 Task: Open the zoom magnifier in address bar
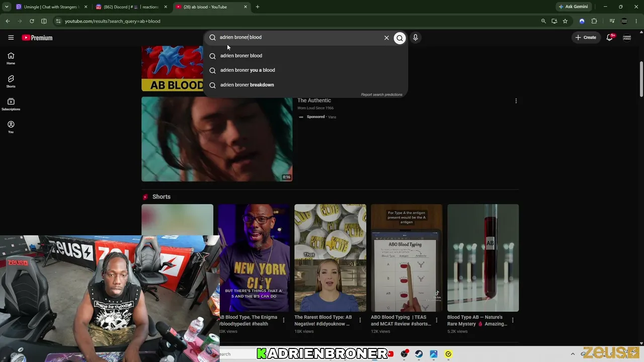tap(543, 21)
